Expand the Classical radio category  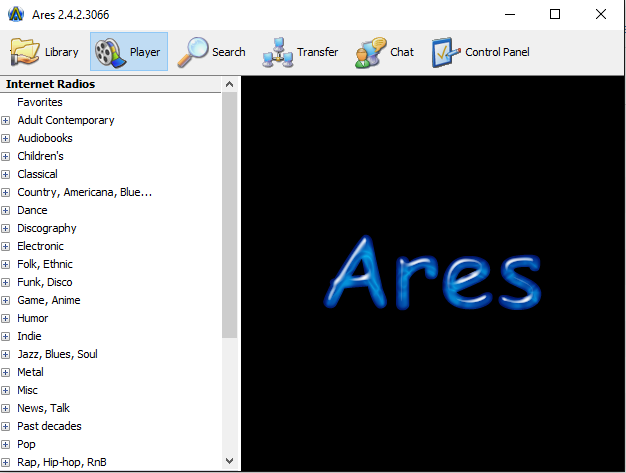(6, 174)
